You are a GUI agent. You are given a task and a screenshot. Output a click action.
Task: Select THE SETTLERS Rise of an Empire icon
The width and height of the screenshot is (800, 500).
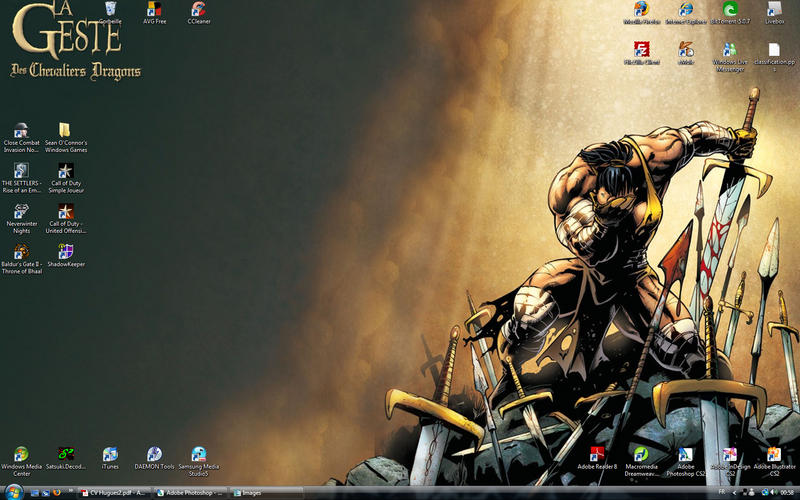(21, 178)
